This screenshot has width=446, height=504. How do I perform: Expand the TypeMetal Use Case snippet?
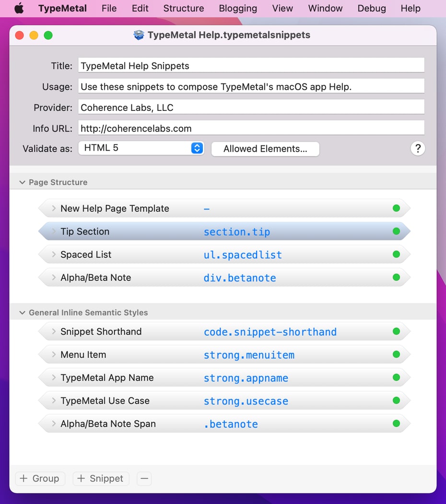[54, 400]
